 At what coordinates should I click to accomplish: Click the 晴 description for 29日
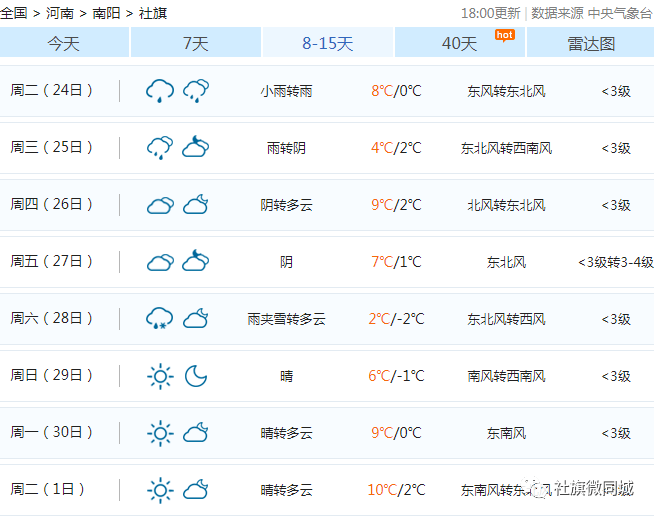(x=287, y=376)
